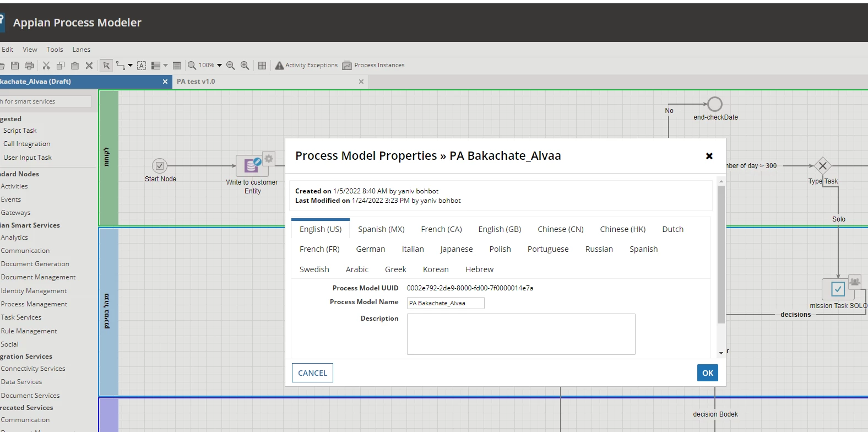Click the Paste clipboard icon
Screen dimensions: 868x432
[x=75, y=66]
